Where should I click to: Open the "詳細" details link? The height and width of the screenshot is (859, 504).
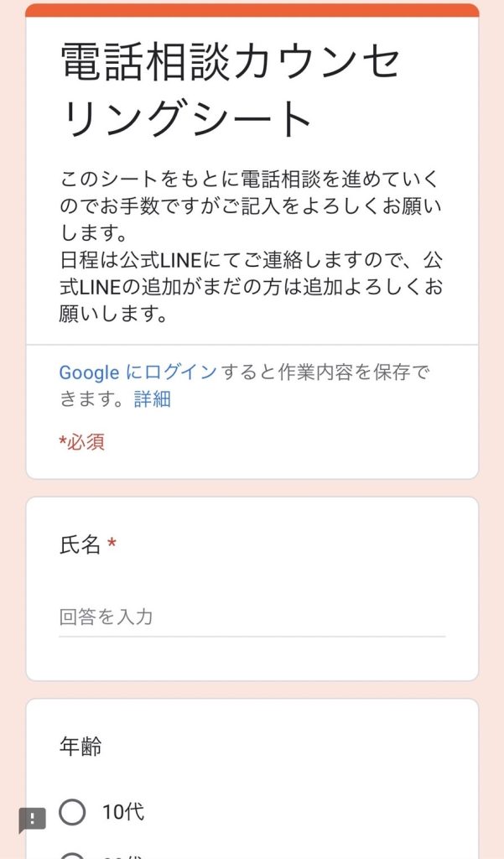click(152, 399)
